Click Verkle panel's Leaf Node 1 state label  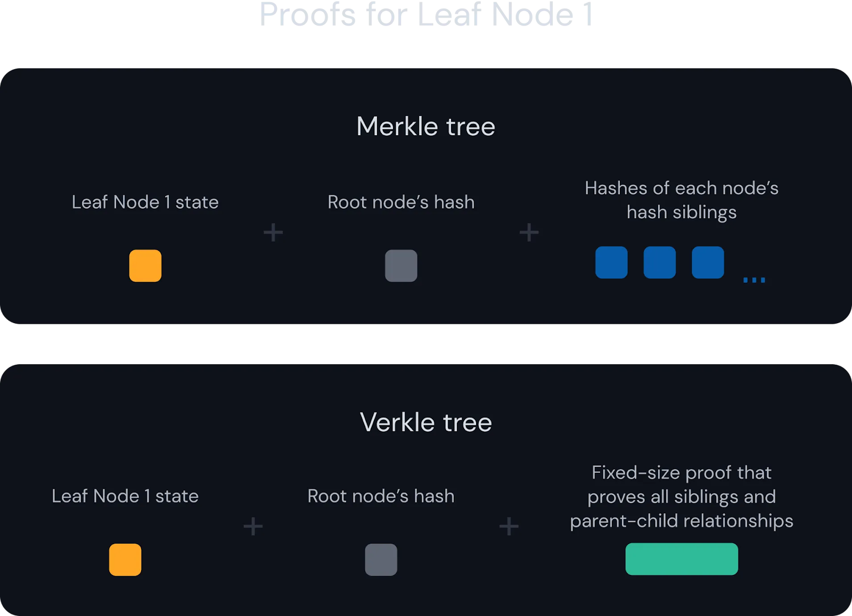click(125, 496)
